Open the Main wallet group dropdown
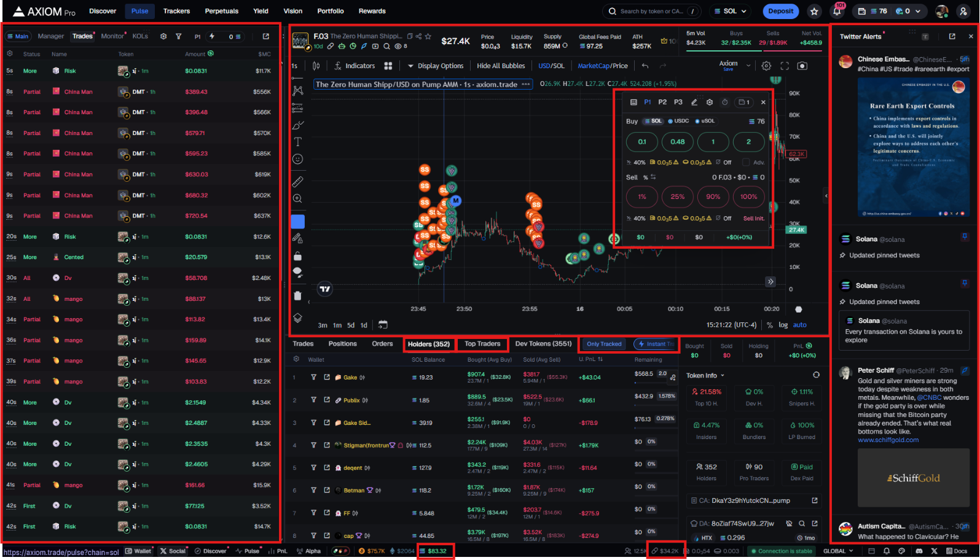 point(18,36)
